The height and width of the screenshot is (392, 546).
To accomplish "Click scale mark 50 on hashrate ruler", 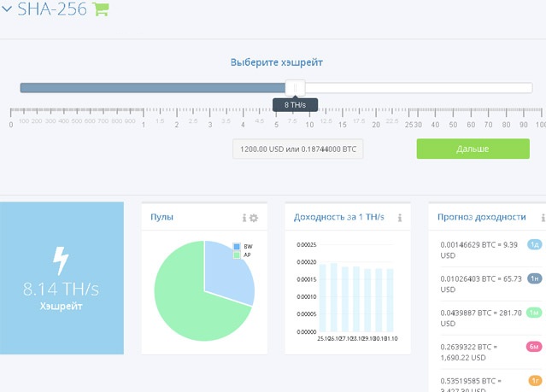I will coord(453,125).
